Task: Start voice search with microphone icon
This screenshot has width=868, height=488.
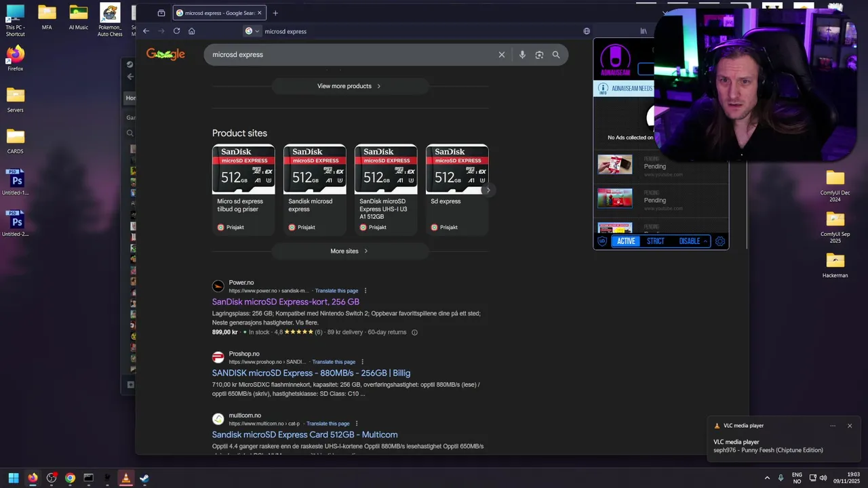Action: (522, 55)
